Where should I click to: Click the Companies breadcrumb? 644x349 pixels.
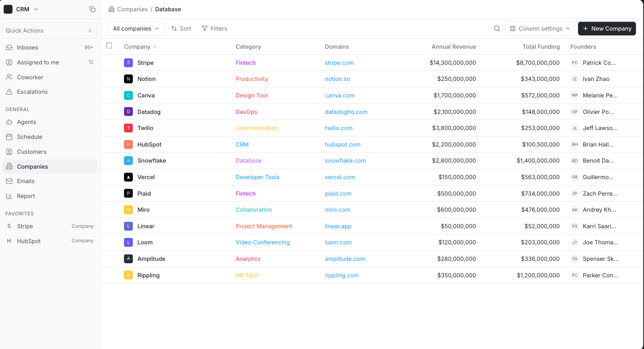(132, 9)
